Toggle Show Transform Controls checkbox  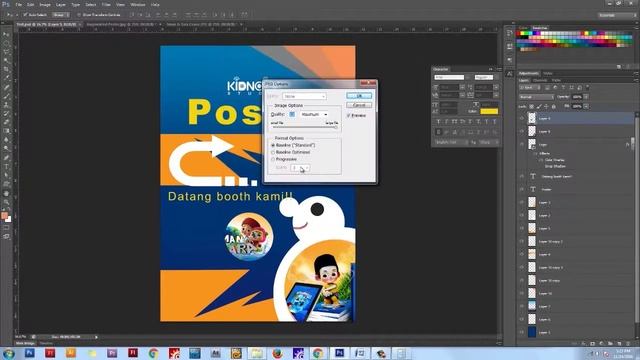pyautogui.click(x=79, y=15)
